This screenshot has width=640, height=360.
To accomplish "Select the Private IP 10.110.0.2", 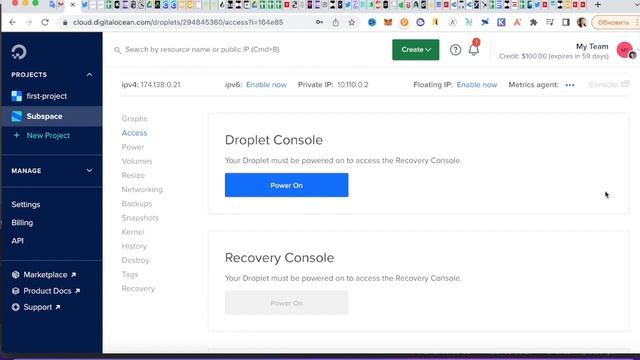I will pyautogui.click(x=353, y=85).
